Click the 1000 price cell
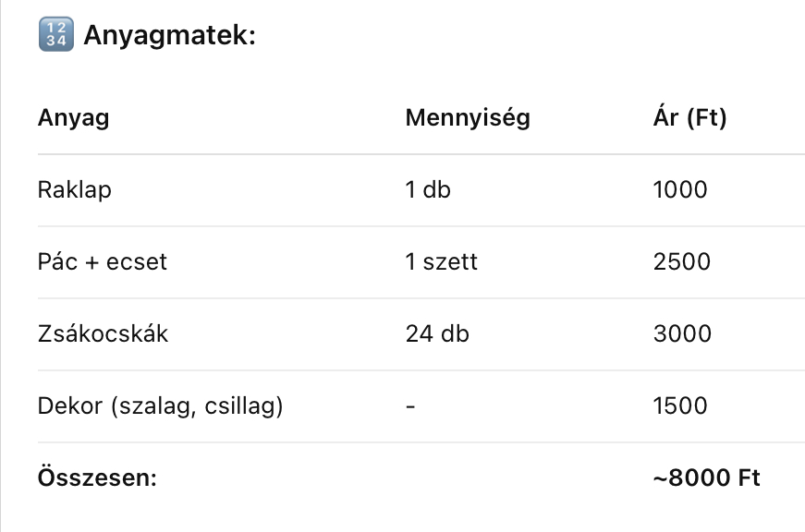805x532 pixels. pyautogui.click(x=679, y=190)
